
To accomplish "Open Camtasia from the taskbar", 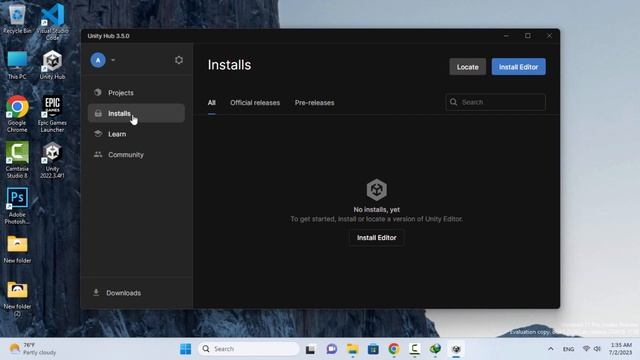I will tap(415, 349).
